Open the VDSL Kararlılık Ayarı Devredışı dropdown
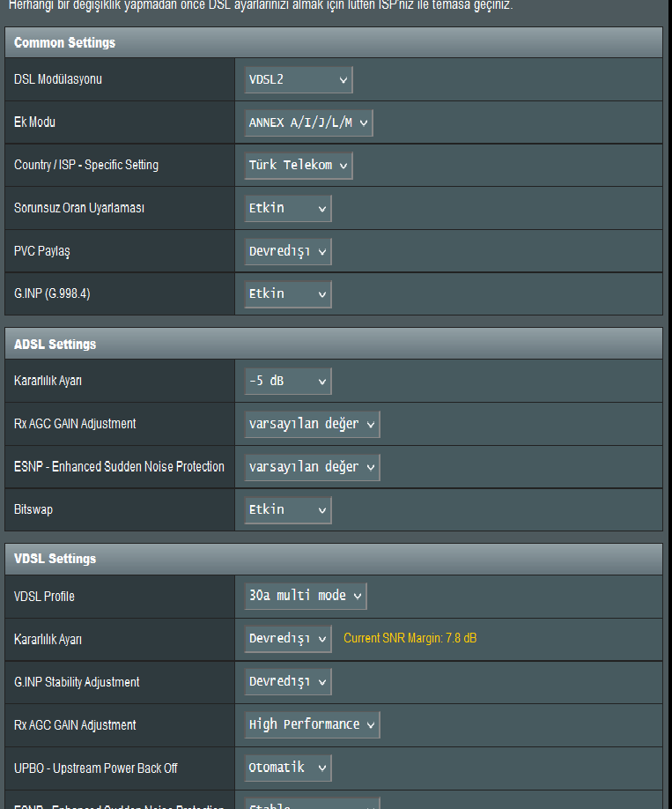 pos(288,638)
